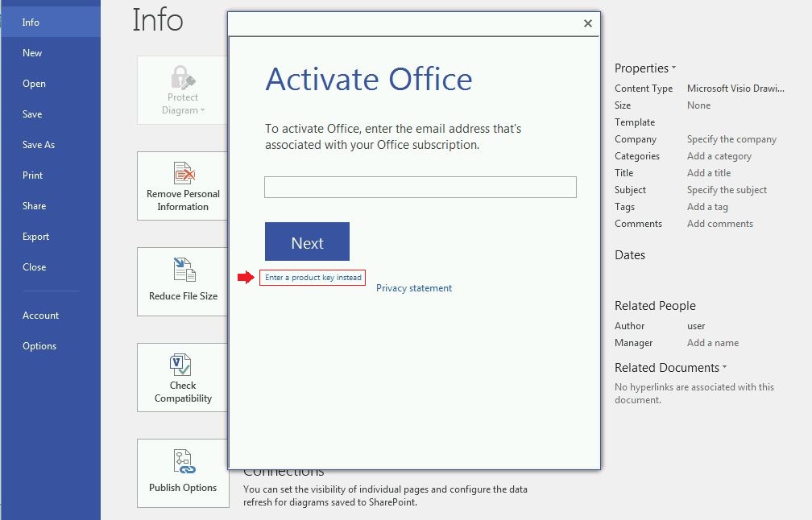812x520 pixels.
Task: Choose Save from the sidebar menu
Action: coord(50,113)
